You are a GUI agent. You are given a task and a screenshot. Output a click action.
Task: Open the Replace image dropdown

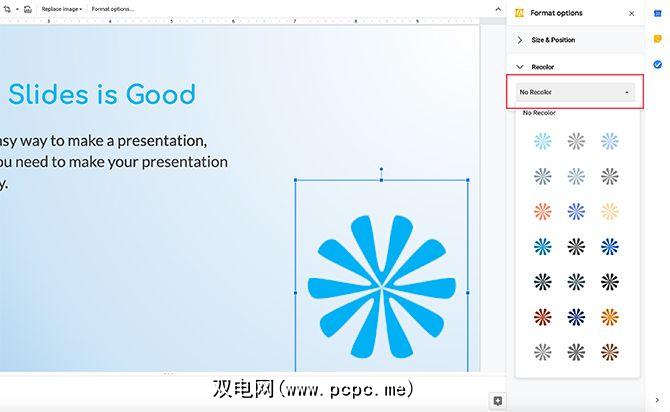(x=62, y=9)
